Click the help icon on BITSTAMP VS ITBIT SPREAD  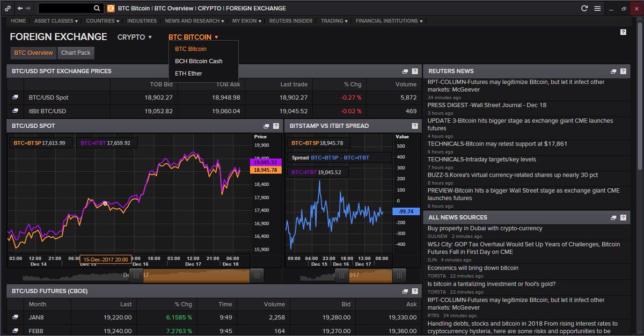click(x=414, y=126)
